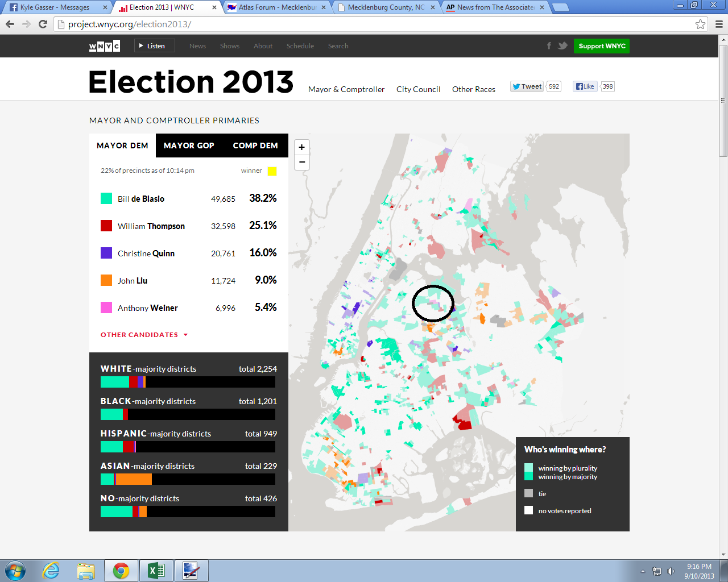Zoom in on the map

(302, 147)
